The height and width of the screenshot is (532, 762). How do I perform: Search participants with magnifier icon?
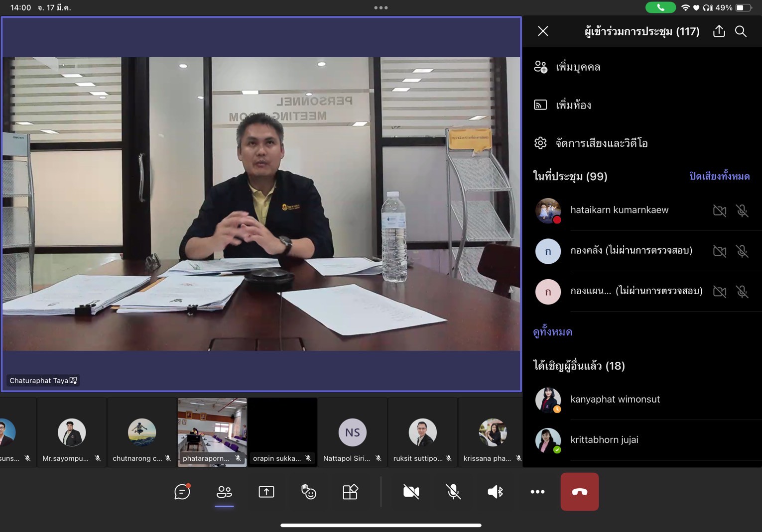point(741,31)
